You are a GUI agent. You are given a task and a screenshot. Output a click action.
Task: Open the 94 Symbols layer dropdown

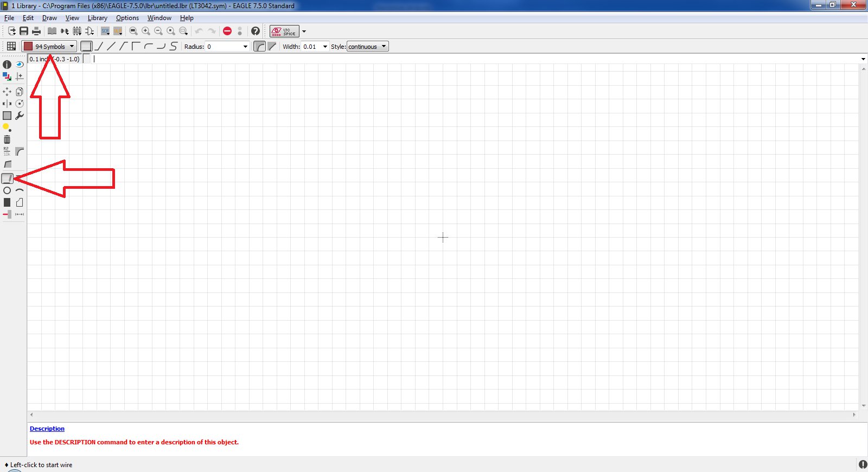[x=49, y=46]
